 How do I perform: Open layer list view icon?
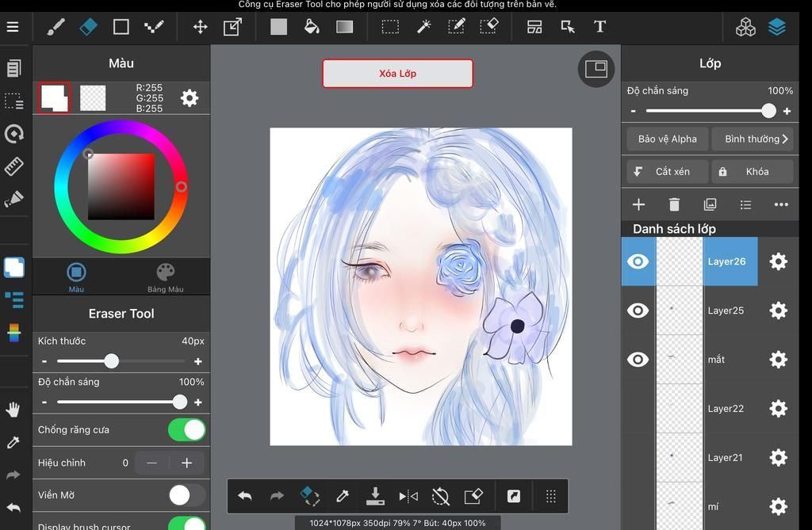point(745,204)
